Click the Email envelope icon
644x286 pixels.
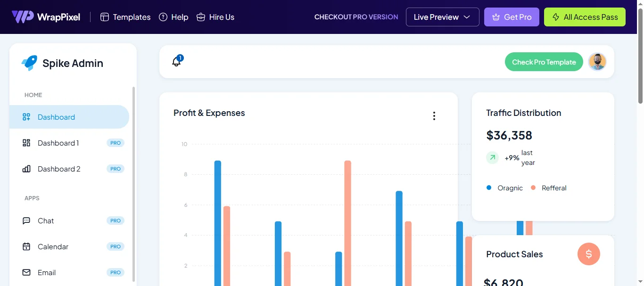[x=26, y=272]
